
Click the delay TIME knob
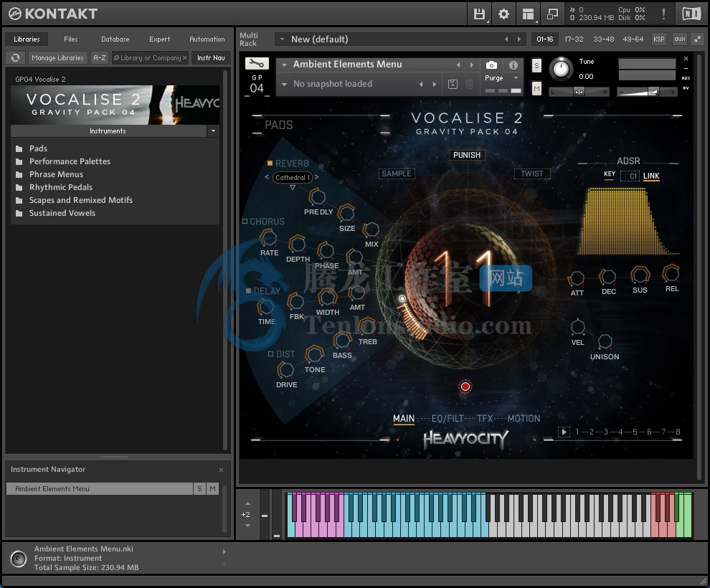click(x=265, y=307)
